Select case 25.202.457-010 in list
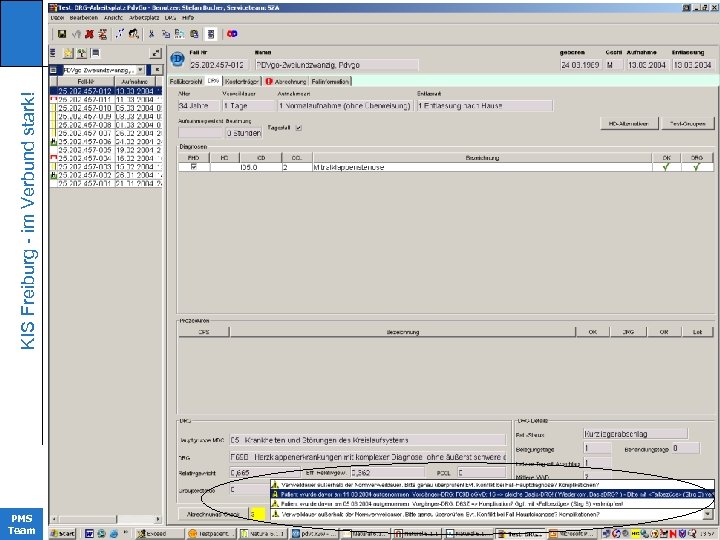 106,108
